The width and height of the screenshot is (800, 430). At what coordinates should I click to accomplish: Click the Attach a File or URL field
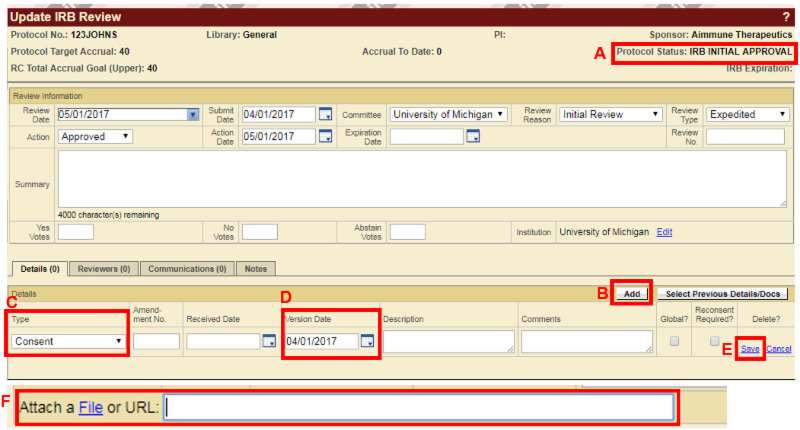[419, 407]
